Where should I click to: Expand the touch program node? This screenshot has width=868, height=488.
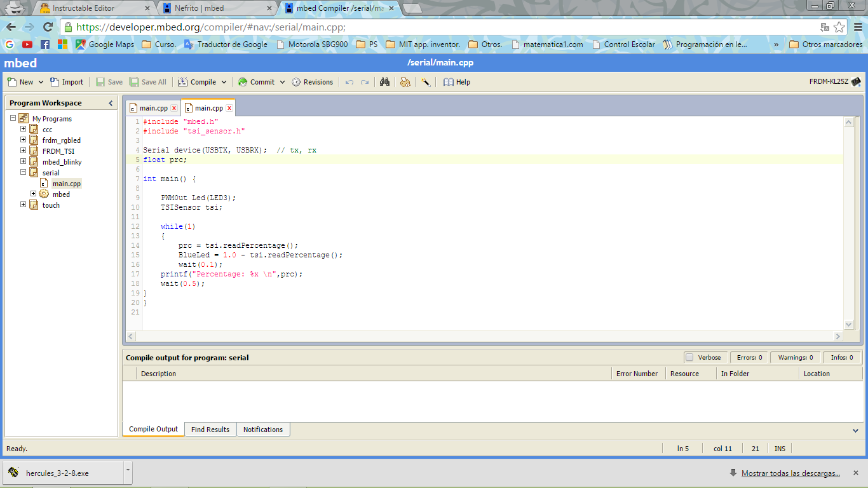pos(24,205)
